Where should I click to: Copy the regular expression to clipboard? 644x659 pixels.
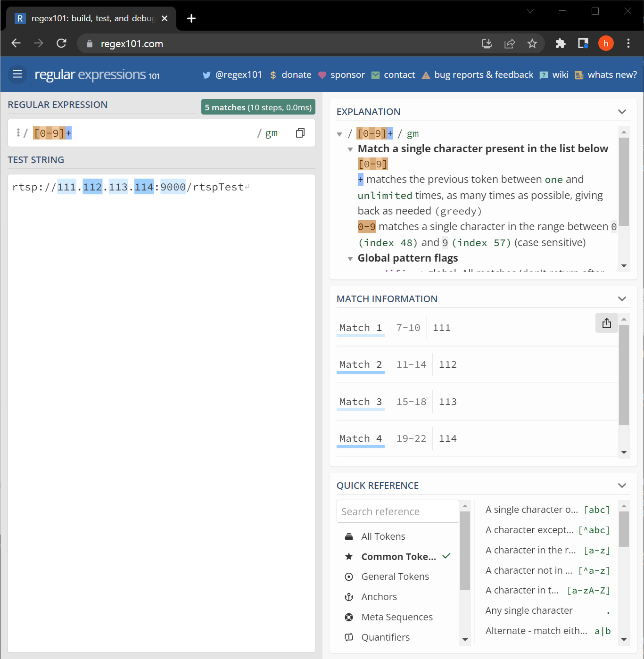[x=300, y=132]
